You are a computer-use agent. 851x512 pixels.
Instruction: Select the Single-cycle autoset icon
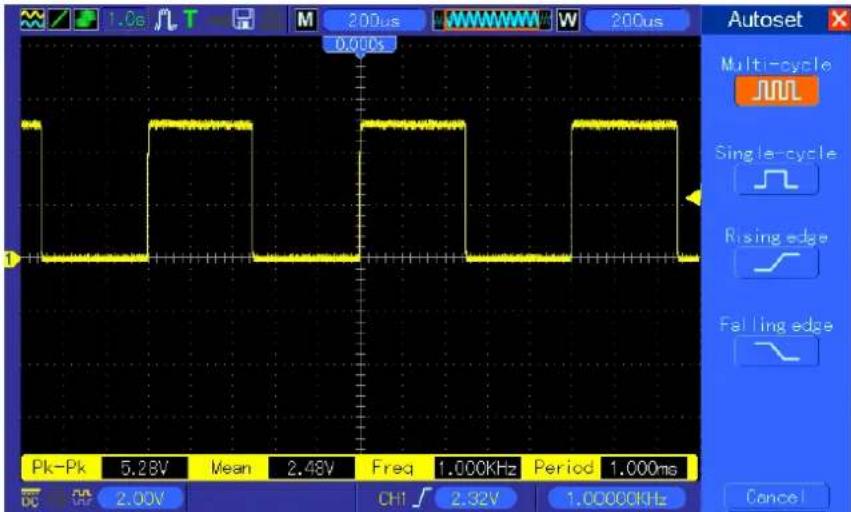coord(776,179)
